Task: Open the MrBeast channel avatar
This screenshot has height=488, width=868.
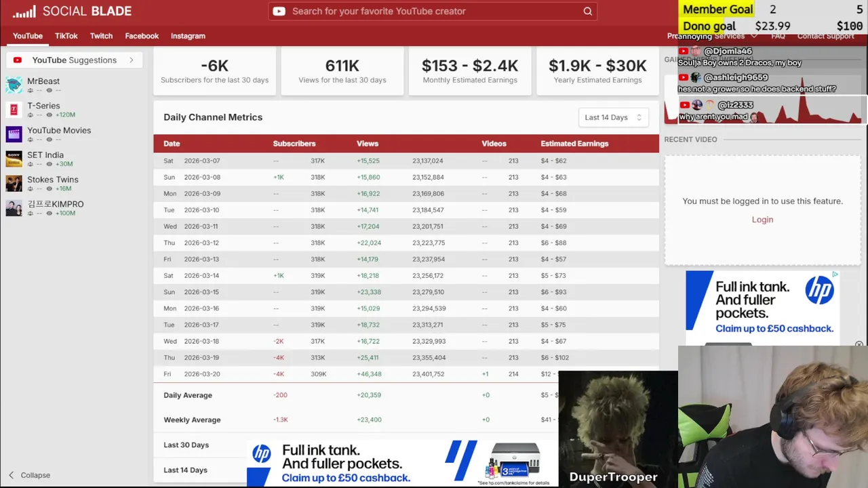Action: 14,85
